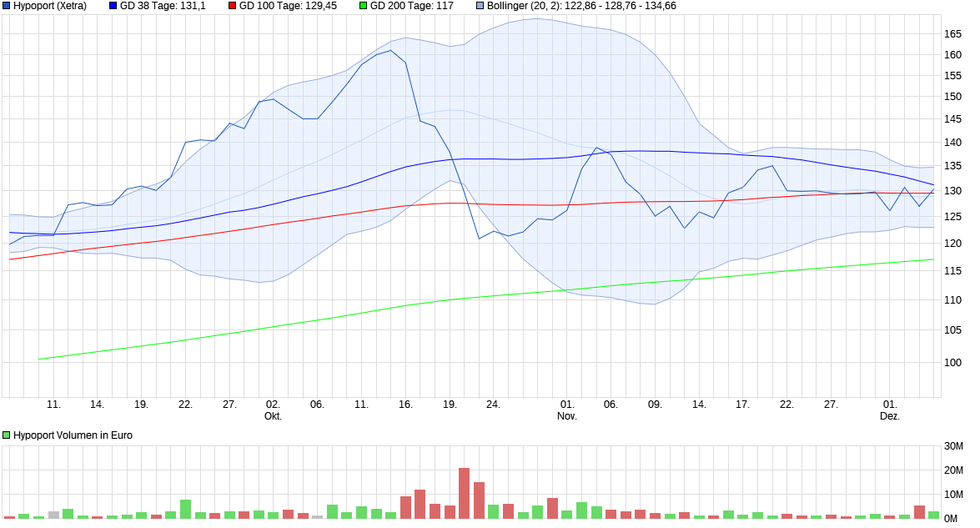Click the Hypoport (Xetra) legend color square
The image size is (980, 528).
coord(6,6)
